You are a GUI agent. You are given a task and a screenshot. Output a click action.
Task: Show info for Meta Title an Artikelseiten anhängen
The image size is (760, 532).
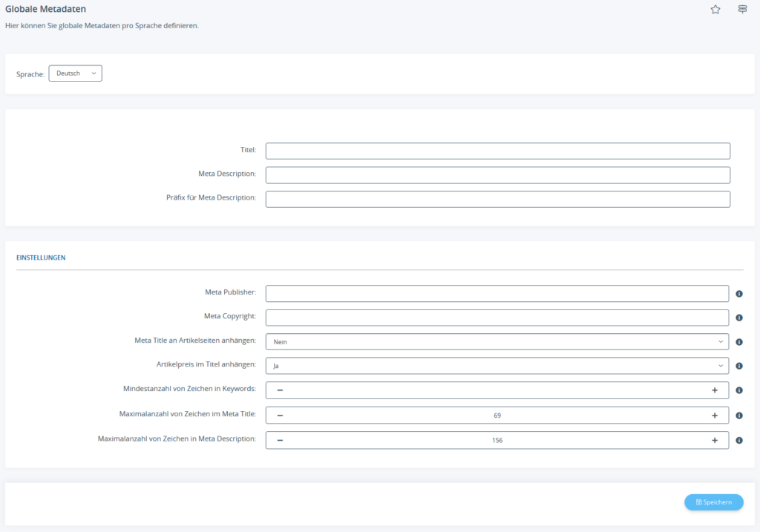point(739,342)
